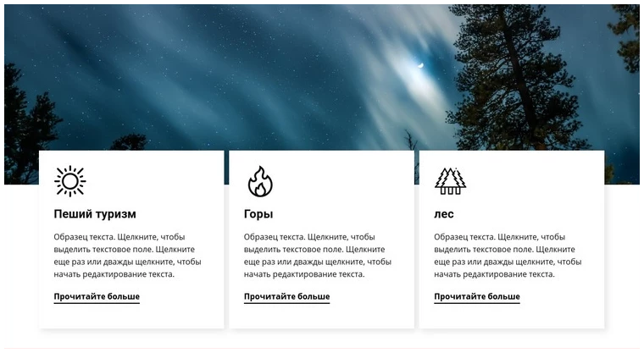Click the sun icon in the first card
The width and height of the screenshot is (644, 353).
(69, 181)
